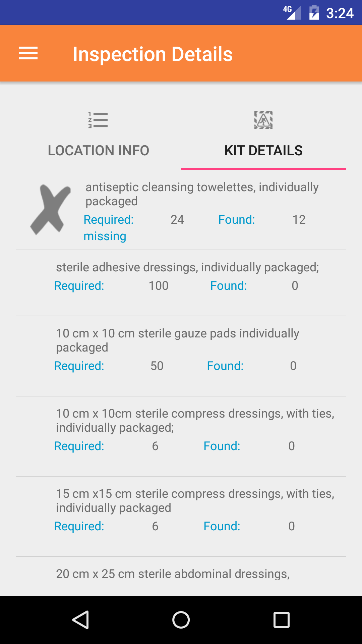Select the 15 cm x15 cm compress dressings row
The height and width of the screenshot is (644, 362).
pos(195,500)
